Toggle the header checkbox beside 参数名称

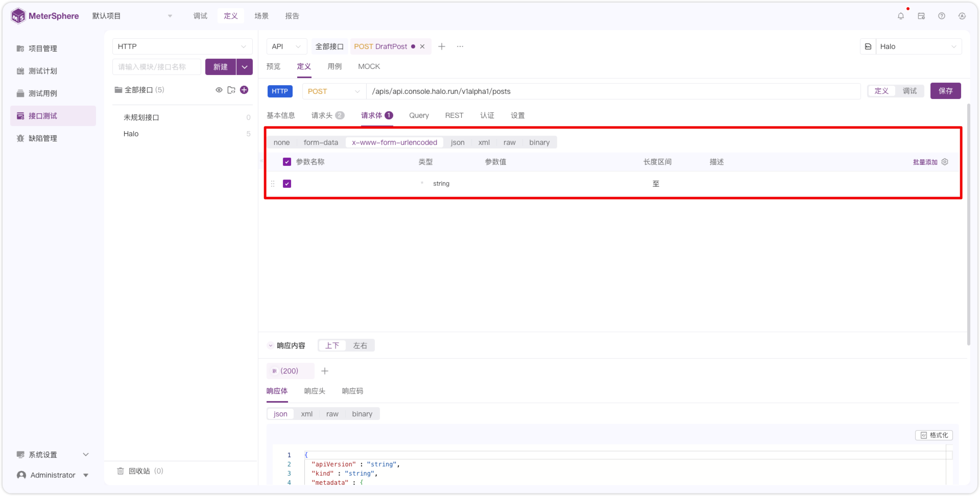[287, 162]
